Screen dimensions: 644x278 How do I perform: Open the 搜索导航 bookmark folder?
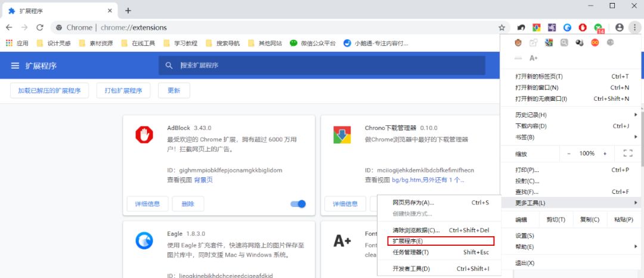click(x=222, y=43)
